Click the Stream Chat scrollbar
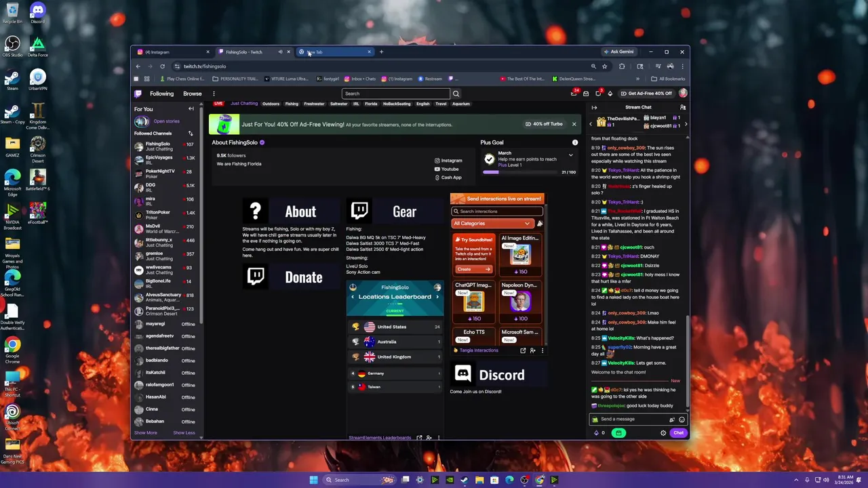This screenshot has width=868, height=488. click(688, 363)
